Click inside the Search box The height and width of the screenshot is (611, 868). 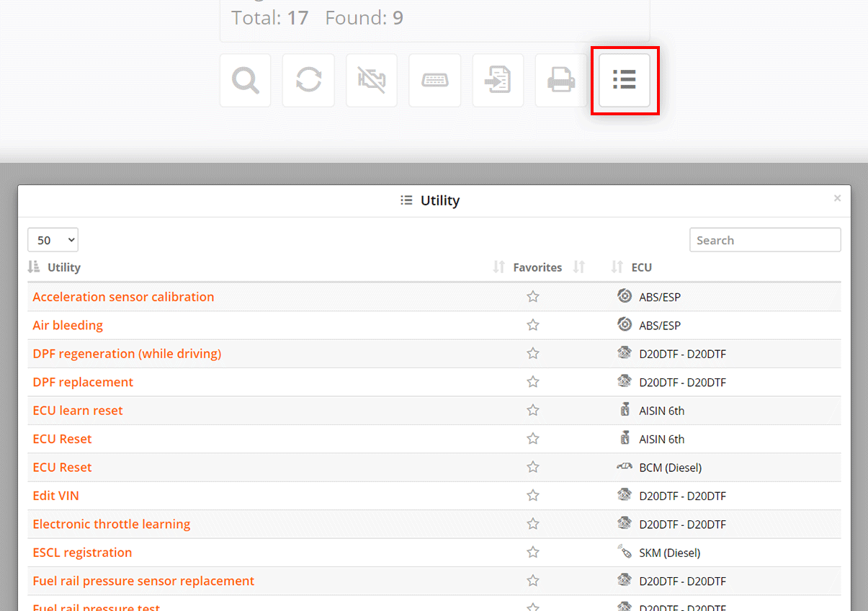coord(765,239)
